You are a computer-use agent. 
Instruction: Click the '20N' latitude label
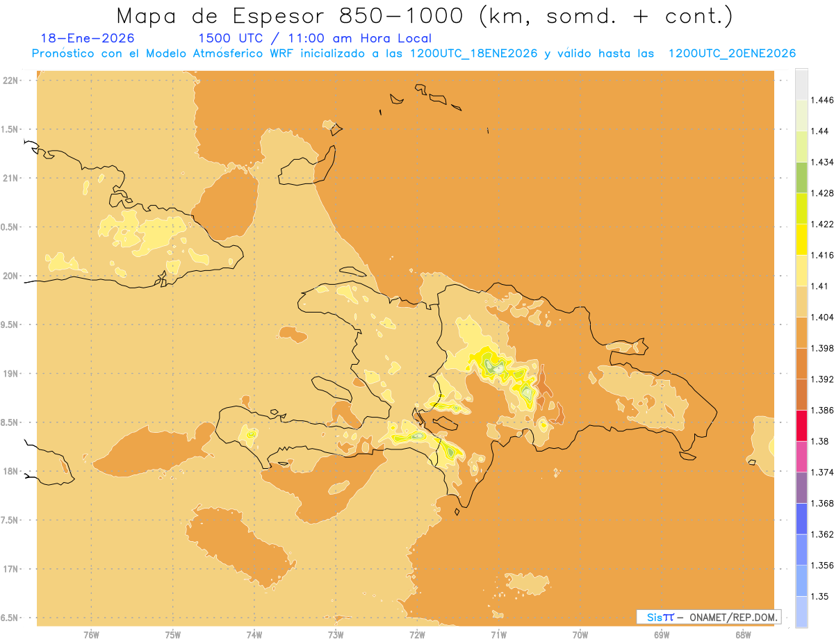point(10,276)
